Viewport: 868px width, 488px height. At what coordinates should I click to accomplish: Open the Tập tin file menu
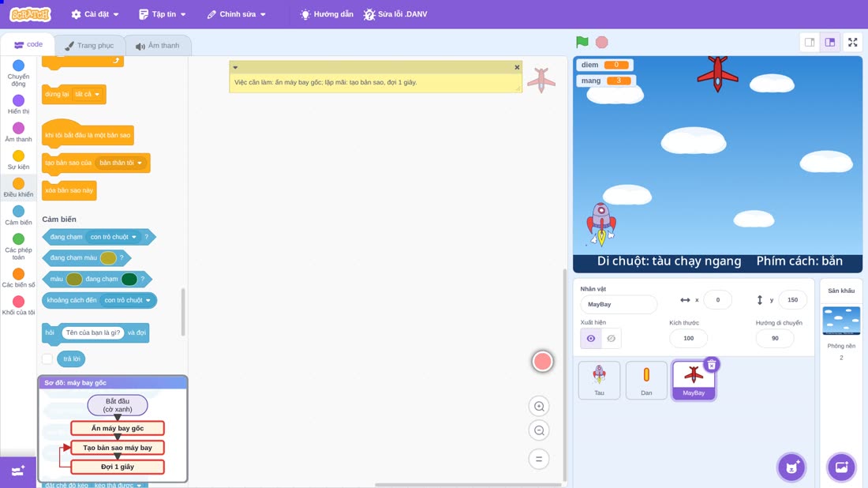pos(163,14)
